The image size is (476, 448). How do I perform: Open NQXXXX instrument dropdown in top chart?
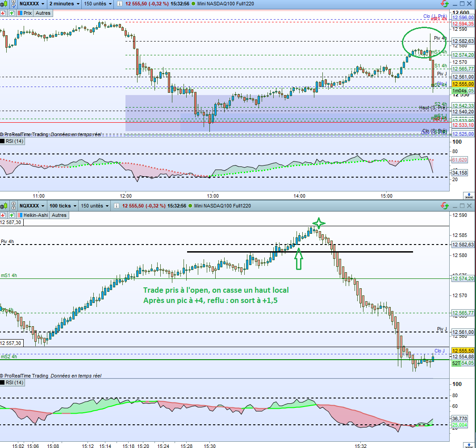coord(32,4)
